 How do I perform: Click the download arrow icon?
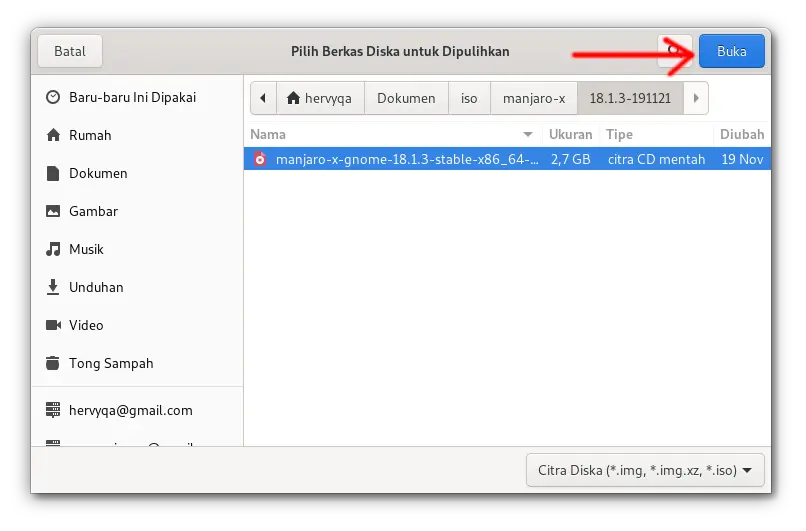[53, 287]
